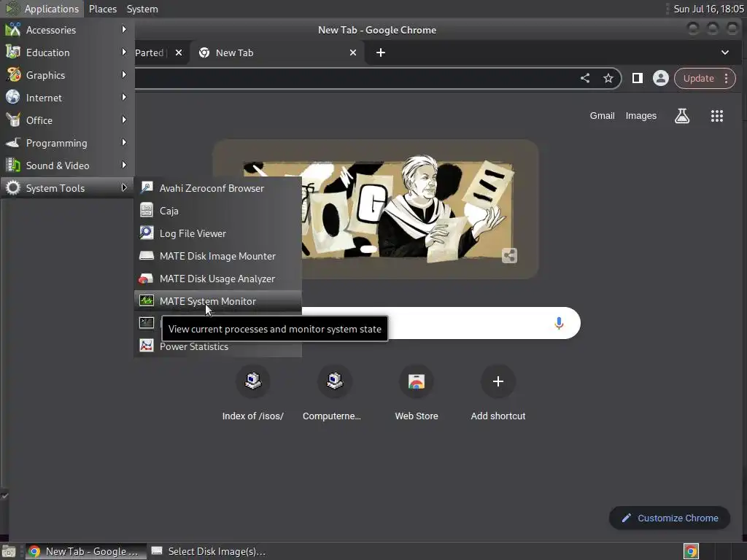Open Chrome profile avatar
The width and height of the screenshot is (747, 560).
[661, 79]
